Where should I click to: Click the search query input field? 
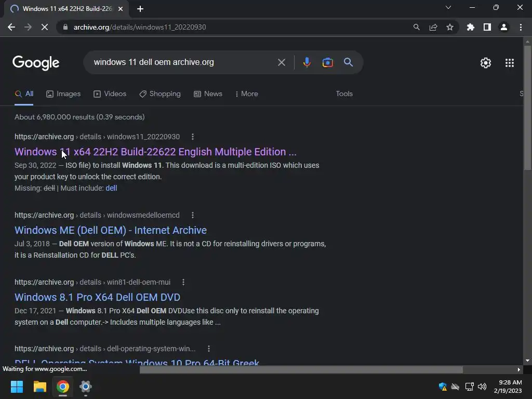point(183,62)
